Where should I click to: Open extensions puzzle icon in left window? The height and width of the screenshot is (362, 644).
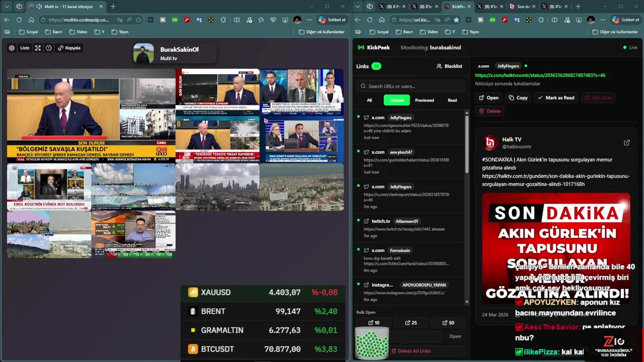(x=224, y=20)
